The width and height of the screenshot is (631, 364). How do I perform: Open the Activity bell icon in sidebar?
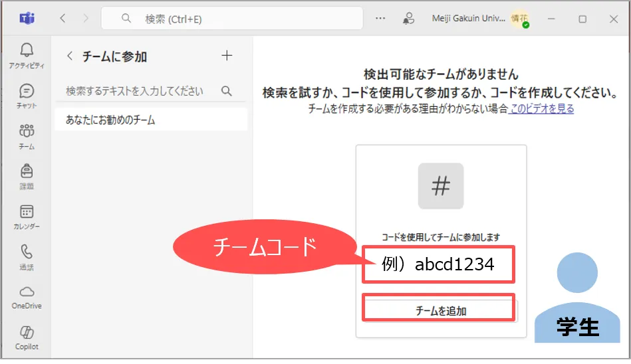pyautogui.click(x=27, y=54)
